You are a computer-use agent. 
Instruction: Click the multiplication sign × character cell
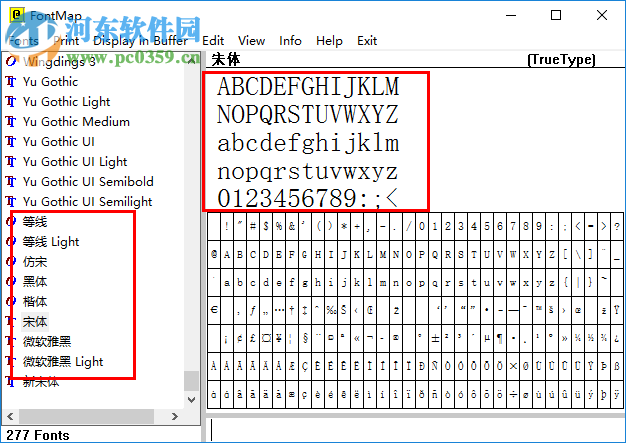[x=513, y=366]
